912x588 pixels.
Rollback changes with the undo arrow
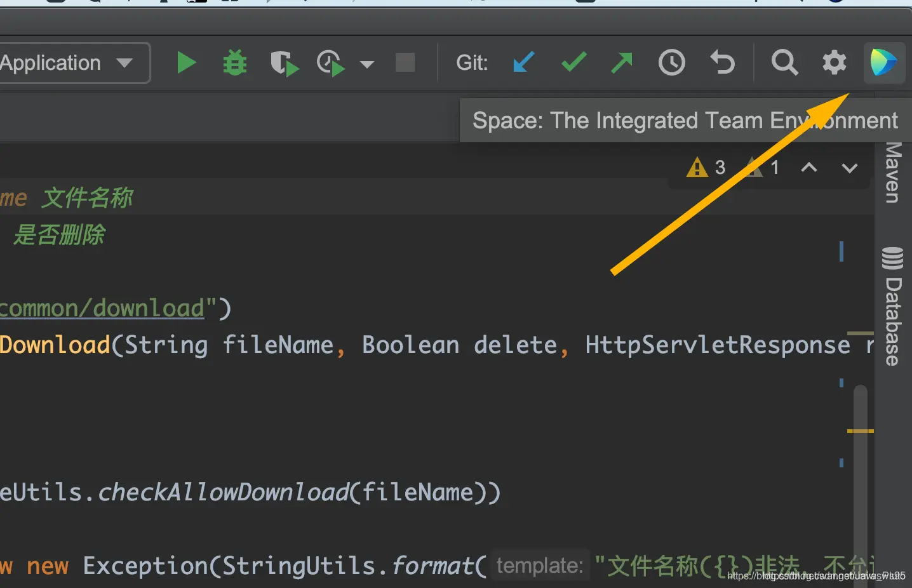[722, 62]
